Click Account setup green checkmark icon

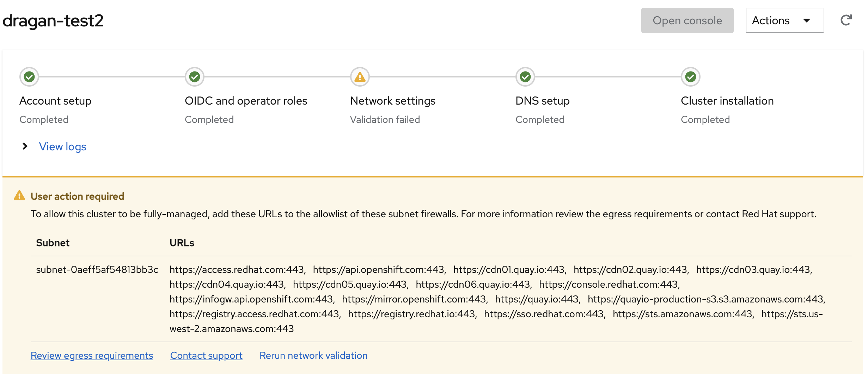point(29,77)
